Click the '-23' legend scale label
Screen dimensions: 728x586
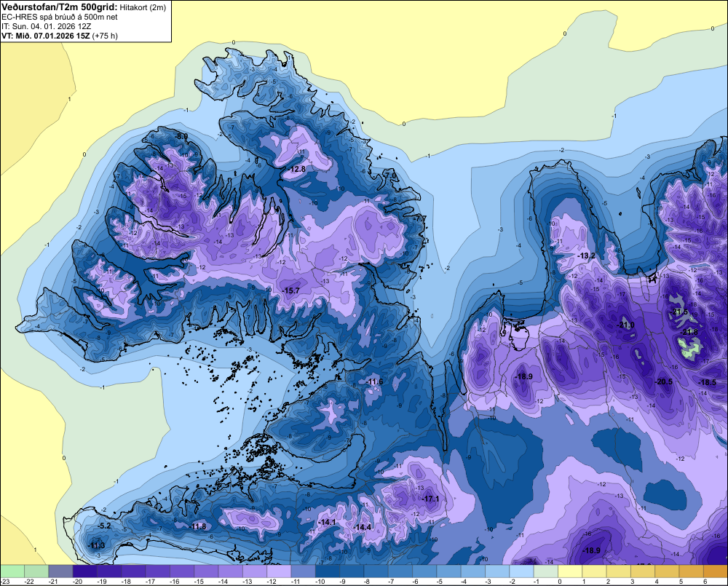tap(4, 582)
